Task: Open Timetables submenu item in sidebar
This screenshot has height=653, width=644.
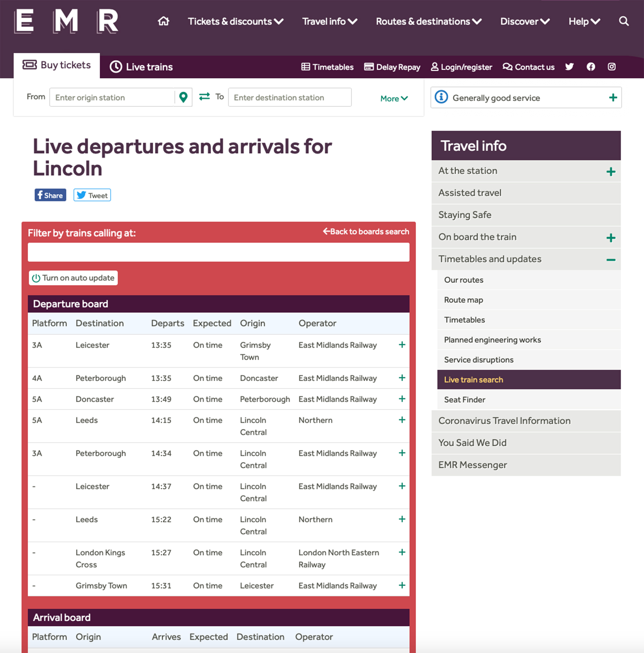Action: [529, 320]
